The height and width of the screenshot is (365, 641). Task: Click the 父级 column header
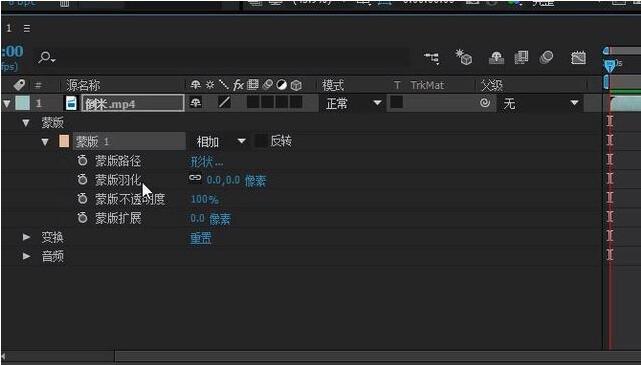coord(492,85)
